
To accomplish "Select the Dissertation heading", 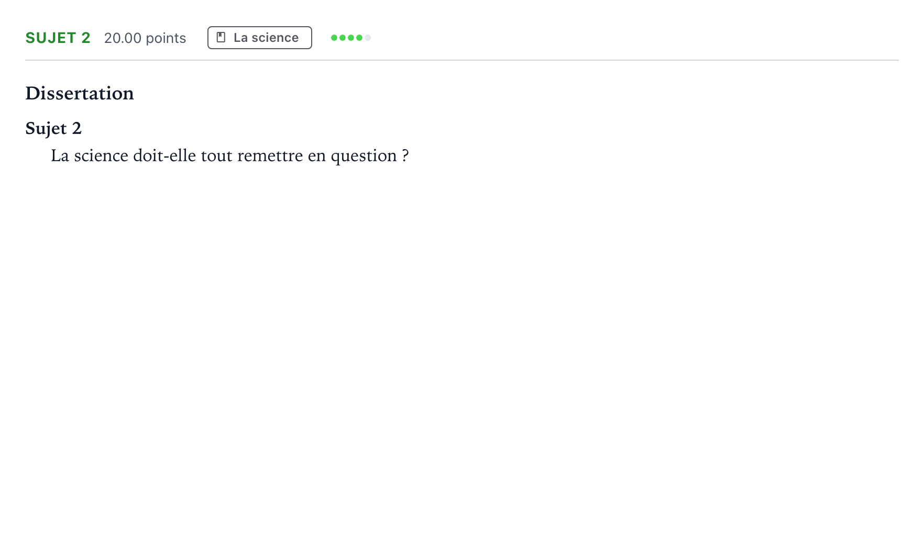I will 80,93.
